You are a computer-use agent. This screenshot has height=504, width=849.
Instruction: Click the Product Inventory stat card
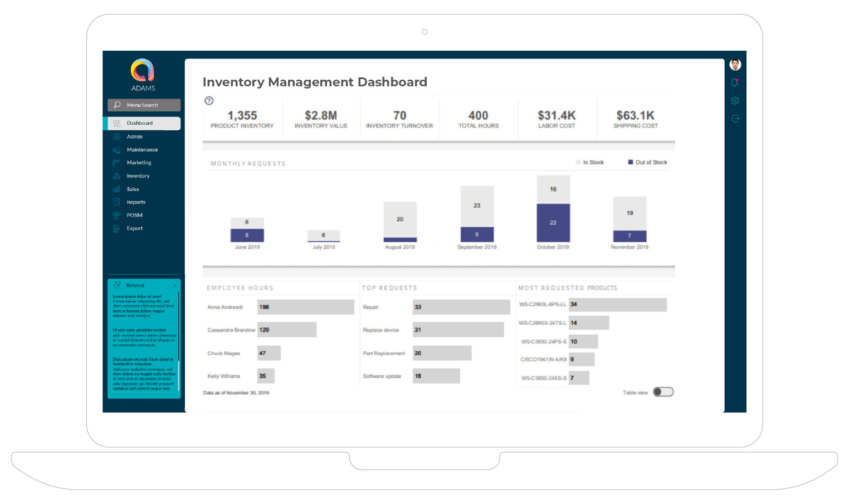[242, 119]
